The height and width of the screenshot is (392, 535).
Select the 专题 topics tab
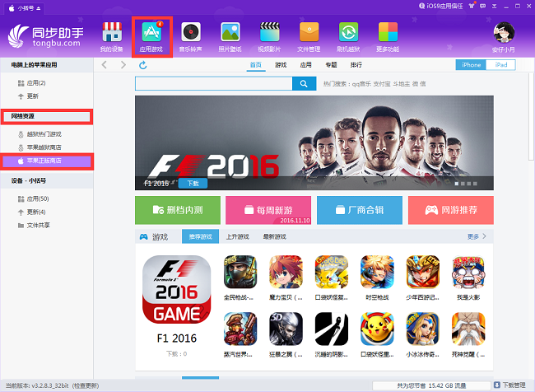pyautogui.click(x=331, y=65)
